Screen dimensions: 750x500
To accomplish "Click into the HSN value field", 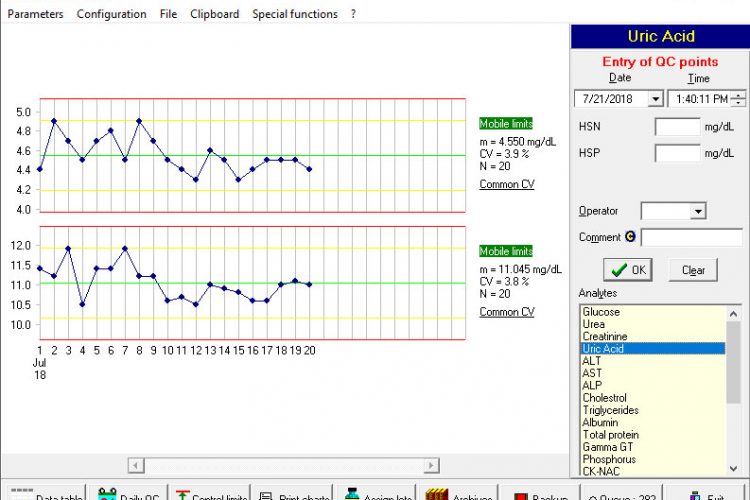I will pyautogui.click(x=677, y=127).
